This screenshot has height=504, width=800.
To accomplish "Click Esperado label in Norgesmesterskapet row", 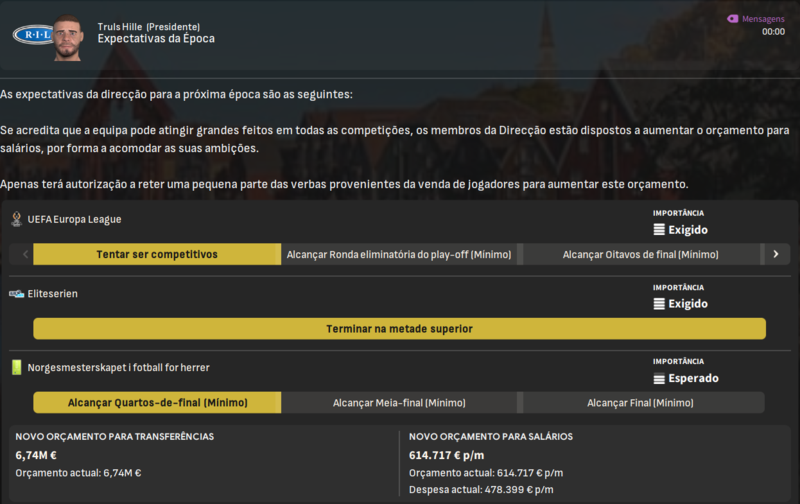I will [x=693, y=379].
